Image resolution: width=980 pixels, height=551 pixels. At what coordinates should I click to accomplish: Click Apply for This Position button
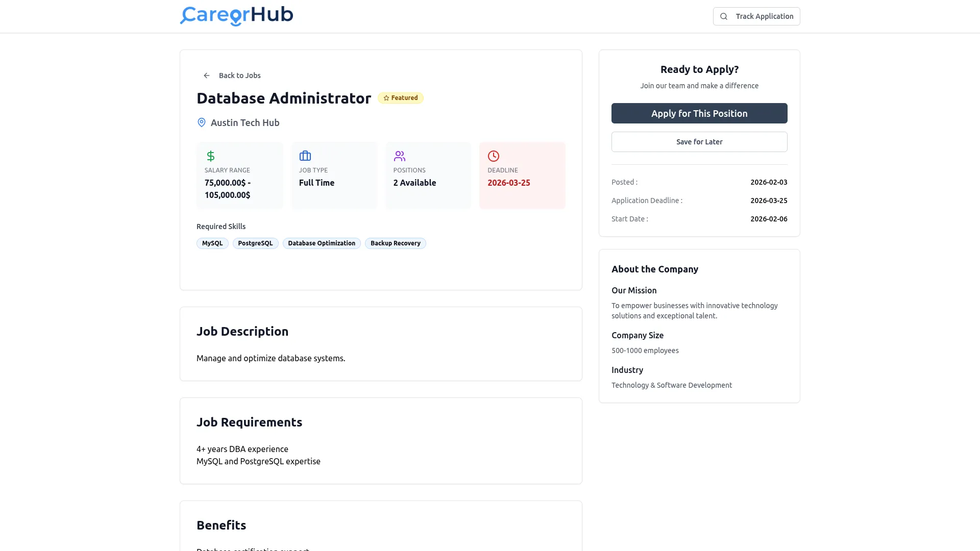coord(699,113)
